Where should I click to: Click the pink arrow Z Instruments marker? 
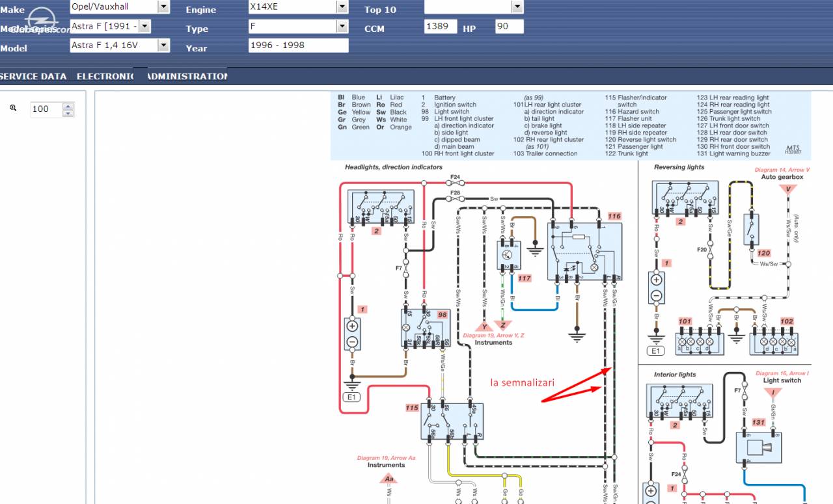point(502,326)
